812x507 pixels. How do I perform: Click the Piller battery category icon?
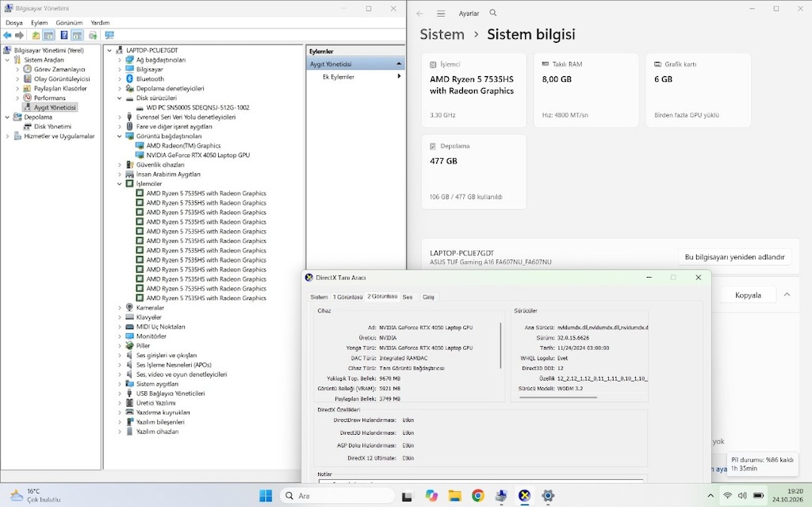pos(129,345)
